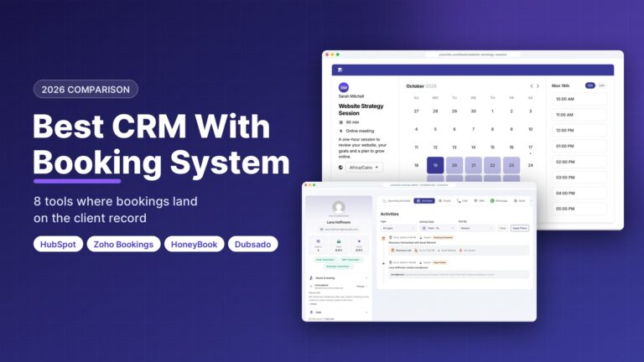Open the Emails tab in CRM window
The width and height of the screenshot is (644, 362).
click(x=444, y=201)
